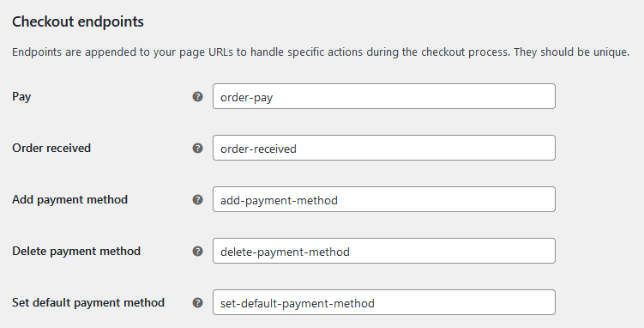Image resolution: width=644 pixels, height=328 pixels.
Task: Click the order-received text field
Action: pos(384,148)
